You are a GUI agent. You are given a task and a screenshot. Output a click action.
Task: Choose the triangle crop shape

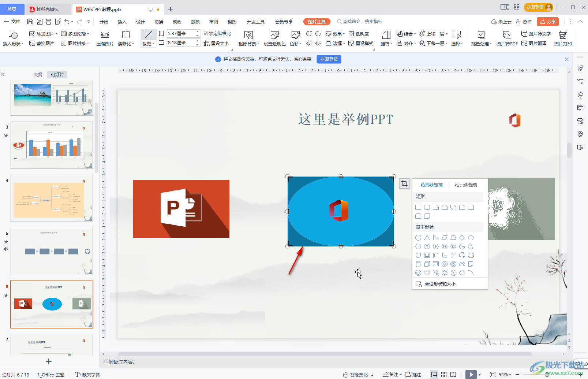(x=427, y=238)
